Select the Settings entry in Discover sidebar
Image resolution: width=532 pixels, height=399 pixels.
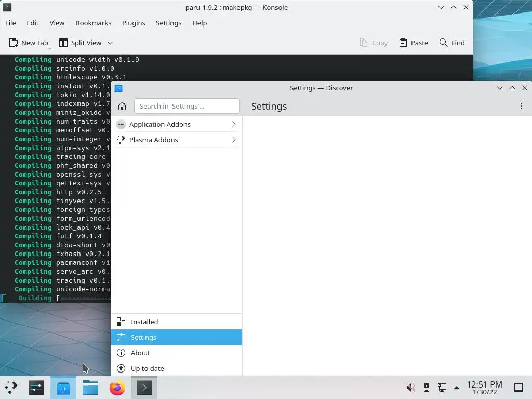(x=177, y=337)
